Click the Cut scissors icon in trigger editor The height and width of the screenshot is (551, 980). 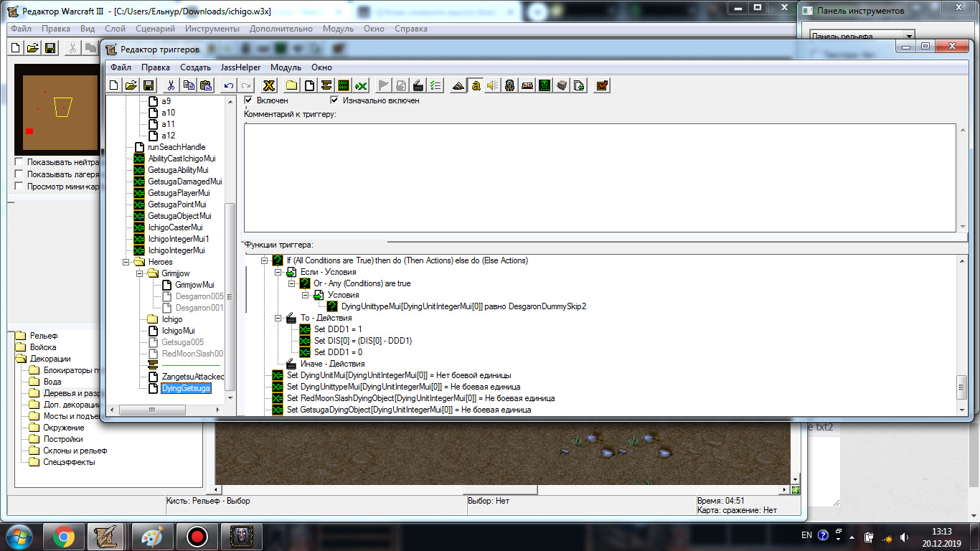click(171, 85)
